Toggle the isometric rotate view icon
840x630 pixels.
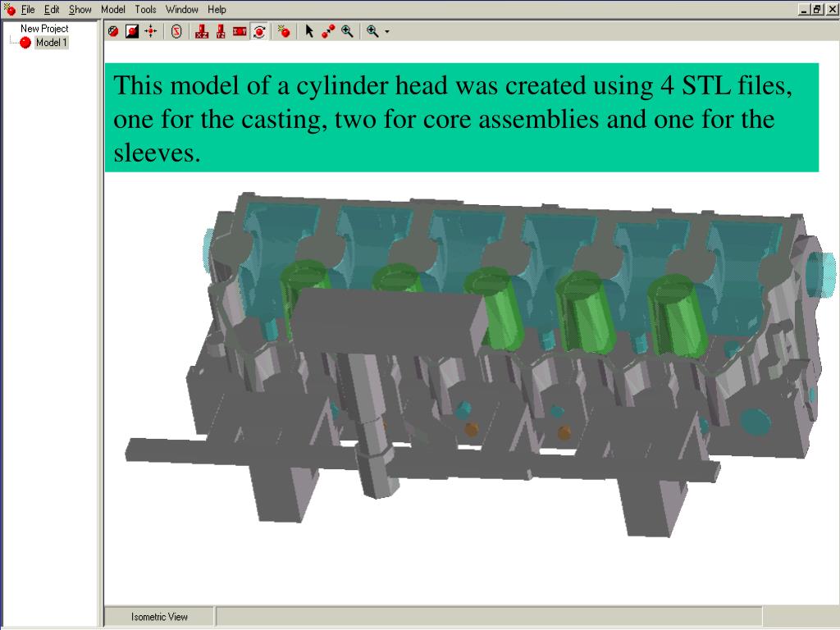(x=259, y=32)
